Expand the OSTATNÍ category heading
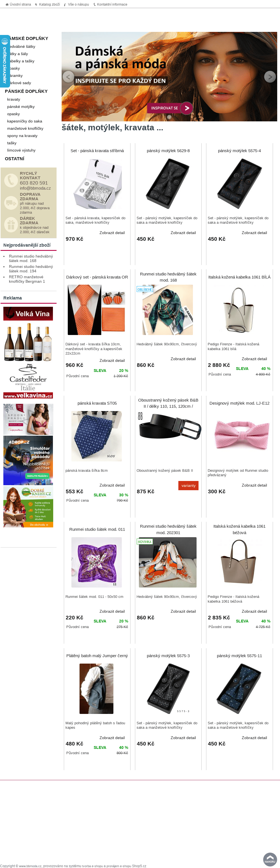 (15, 159)
